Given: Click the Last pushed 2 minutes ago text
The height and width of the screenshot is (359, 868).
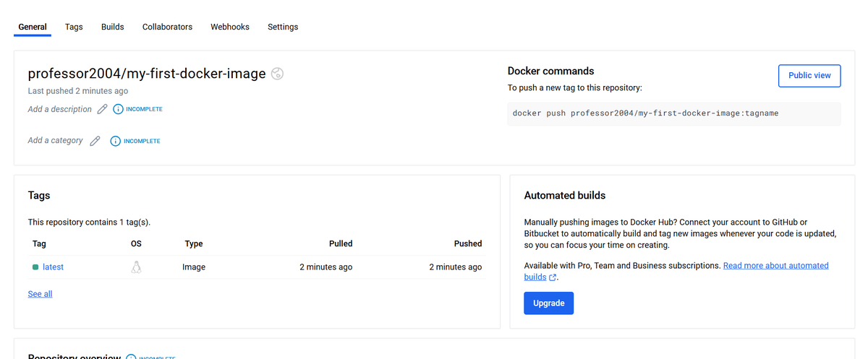Looking at the screenshot, I should pyautogui.click(x=78, y=91).
